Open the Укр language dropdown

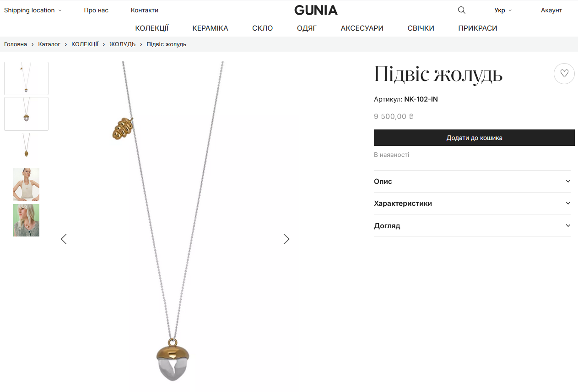(x=503, y=10)
